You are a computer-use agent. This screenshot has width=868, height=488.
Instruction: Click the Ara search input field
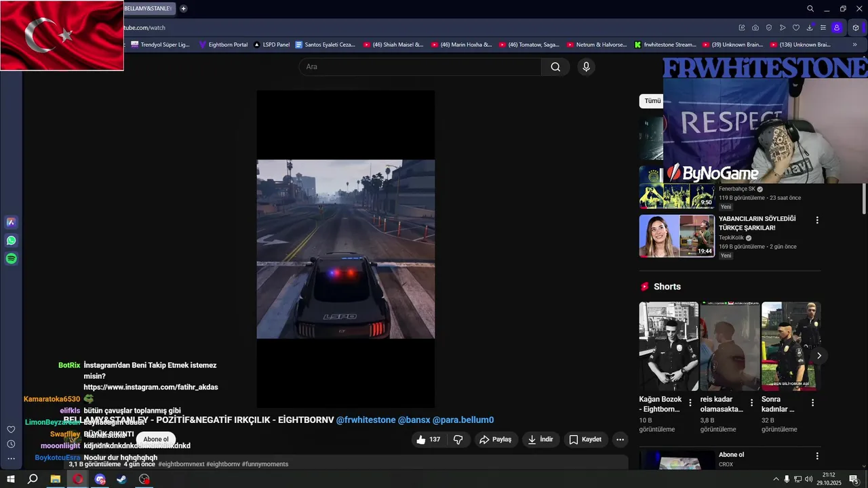tap(420, 66)
